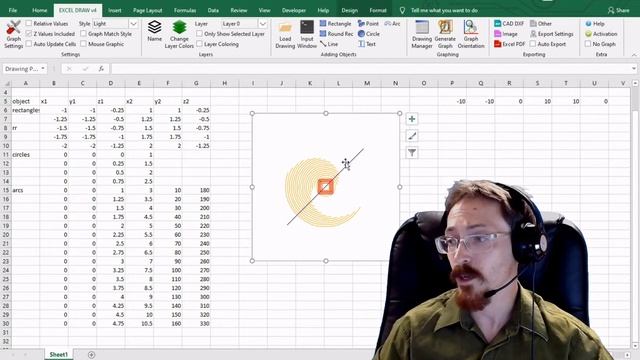This screenshot has width=640, height=360.
Task: Open Change Layer Colors tool
Action: pyautogui.click(x=179, y=34)
